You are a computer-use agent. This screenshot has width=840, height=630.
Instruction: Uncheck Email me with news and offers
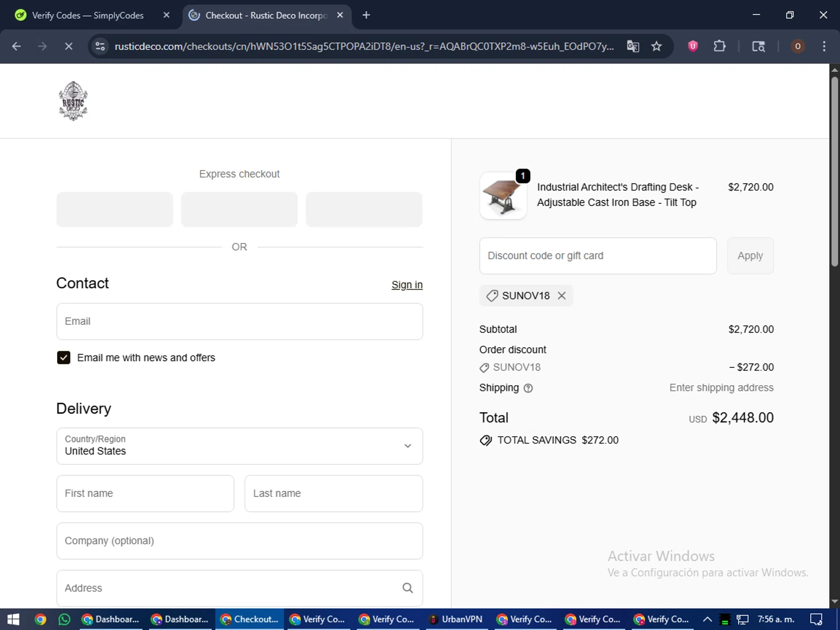tap(63, 358)
